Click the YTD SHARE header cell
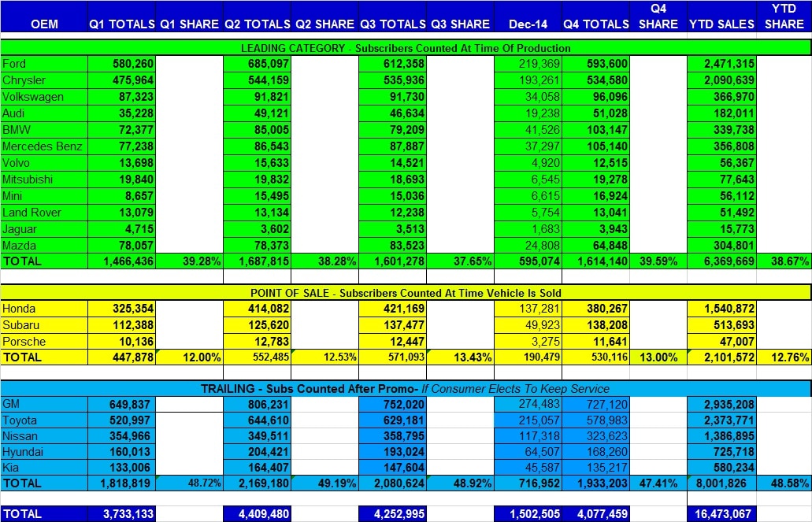The width and height of the screenshot is (812, 522). pyautogui.click(x=784, y=17)
